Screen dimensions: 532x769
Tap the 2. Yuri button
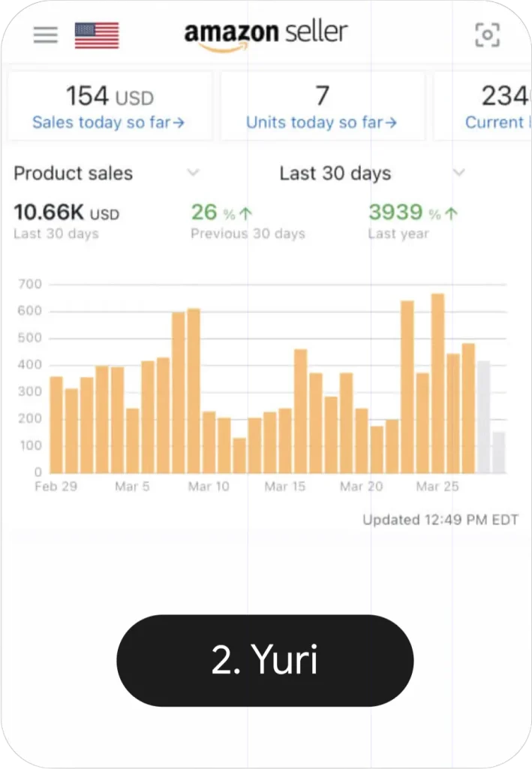click(x=265, y=661)
